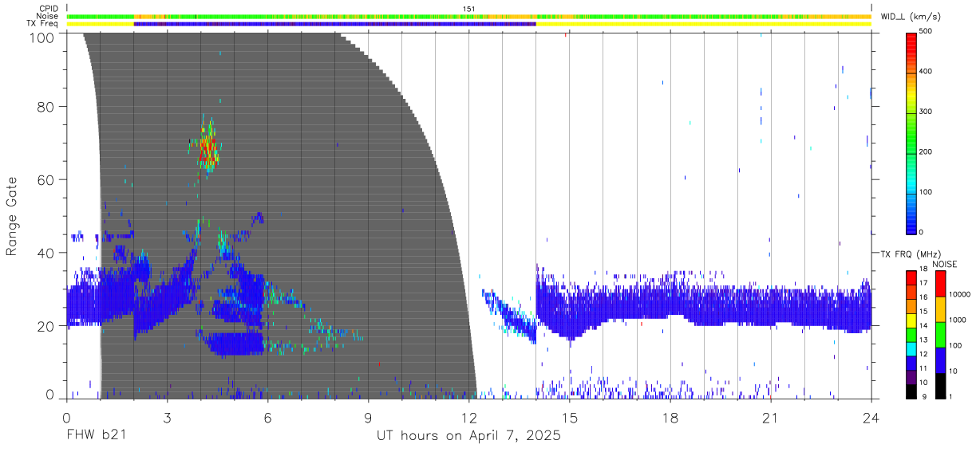Click the 60 tick on Range Gate axis
The image size is (980, 452).
44,179
